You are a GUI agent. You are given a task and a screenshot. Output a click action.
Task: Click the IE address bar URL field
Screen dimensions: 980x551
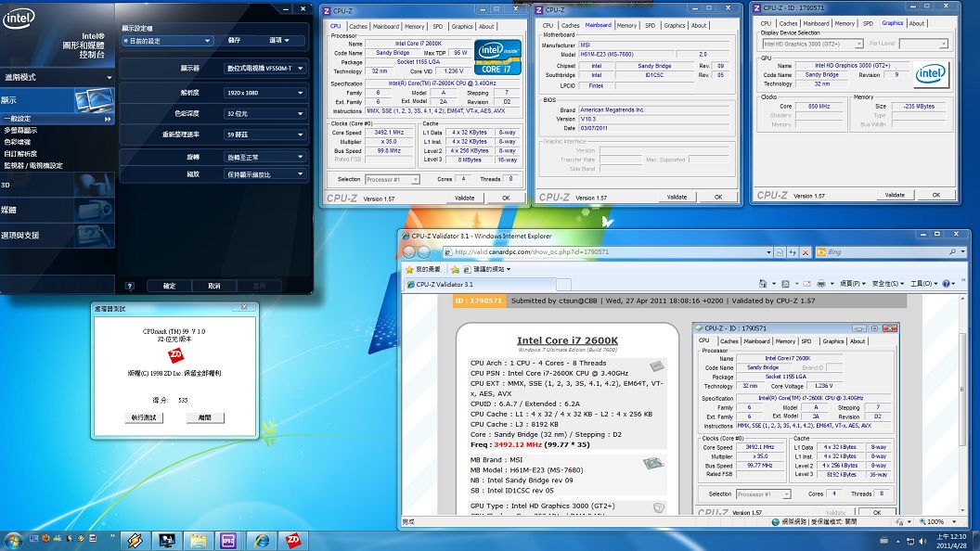[608, 252]
